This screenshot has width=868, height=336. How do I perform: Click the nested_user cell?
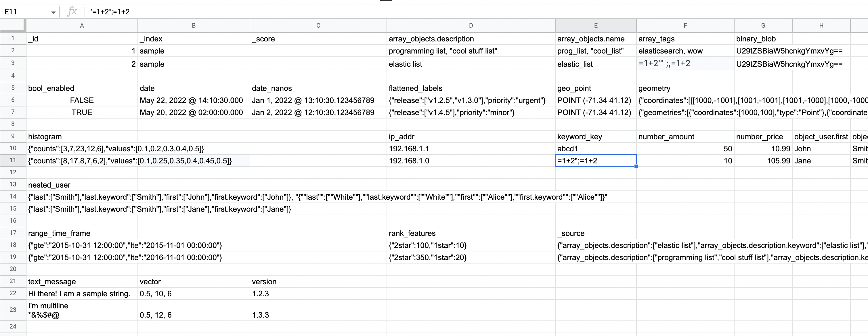pos(82,185)
